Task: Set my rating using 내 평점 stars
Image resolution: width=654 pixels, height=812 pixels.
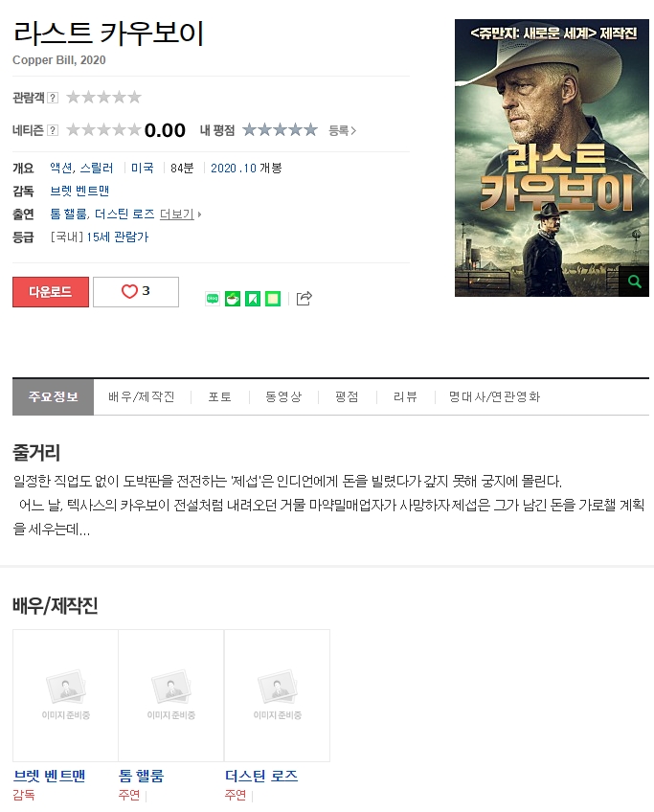Action: tap(280, 129)
